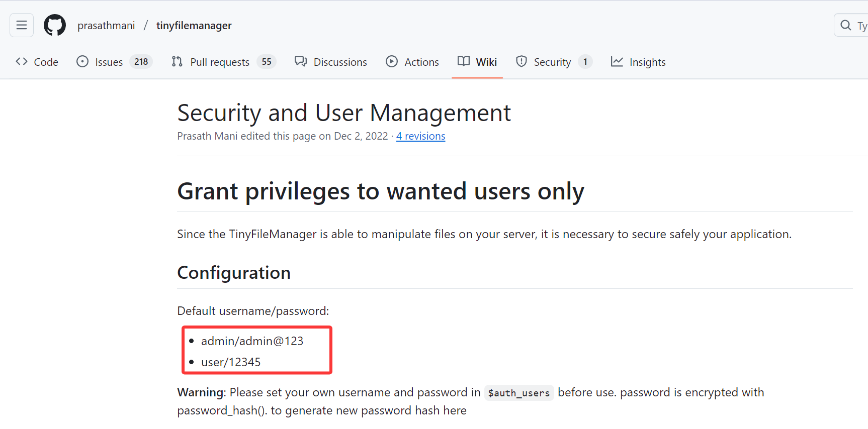Viewport: 868px width, 429px height.
Task: Go to the Actions tab
Action: coord(421,62)
